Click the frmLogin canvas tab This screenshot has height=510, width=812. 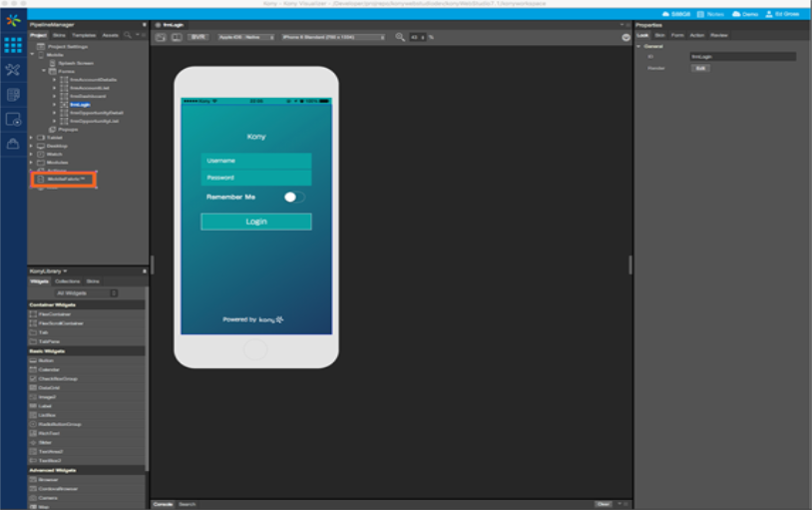[170, 25]
